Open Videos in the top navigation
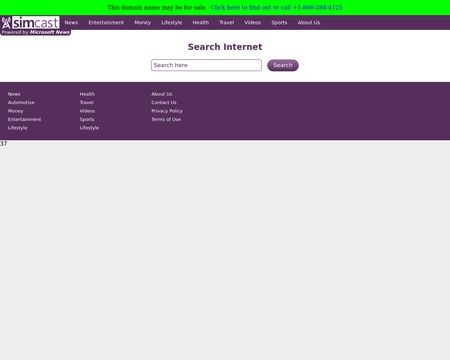 click(x=253, y=23)
